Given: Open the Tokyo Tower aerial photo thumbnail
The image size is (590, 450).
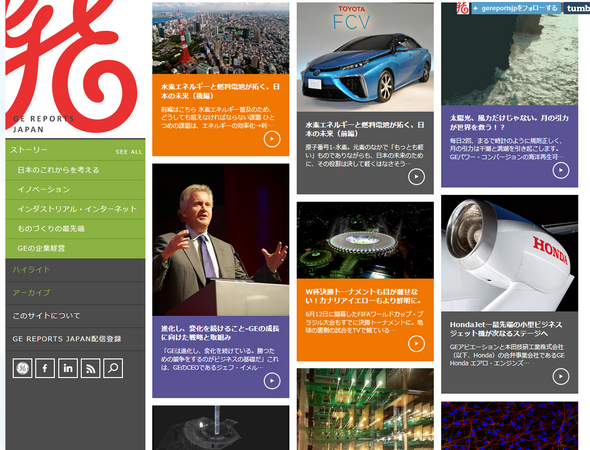Looking at the screenshot, I should 221,38.
